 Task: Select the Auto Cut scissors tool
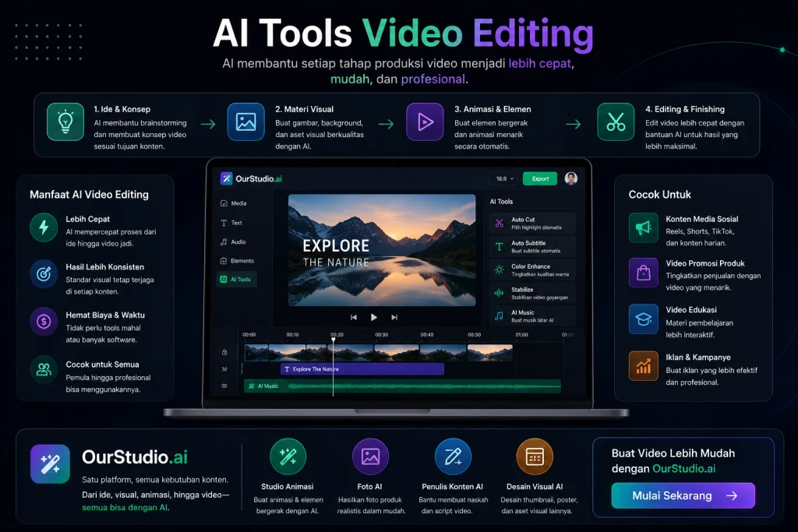tap(532, 224)
